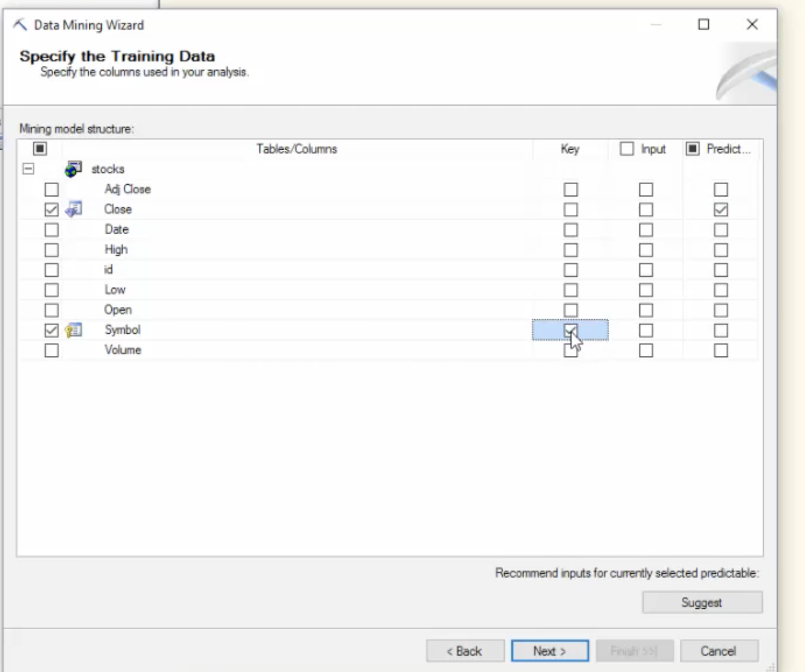Check the Date column selection box

pyautogui.click(x=52, y=230)
